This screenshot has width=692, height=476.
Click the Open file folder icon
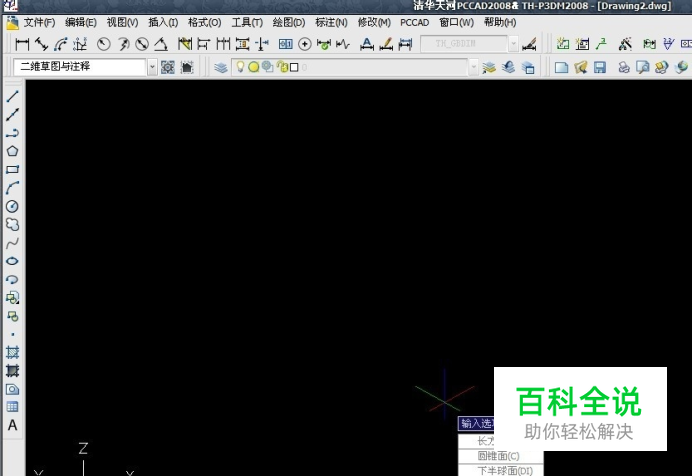click(580, 67)
